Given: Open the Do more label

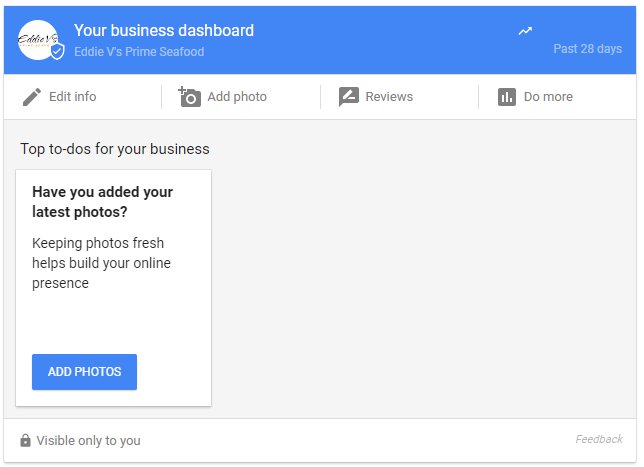Looking at the screenshot, I should click(548, 97).
